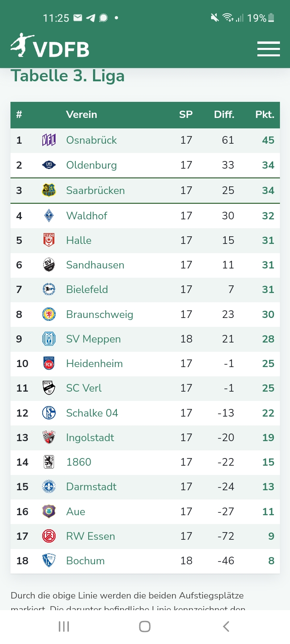Open the Waldhof team link

87,216
